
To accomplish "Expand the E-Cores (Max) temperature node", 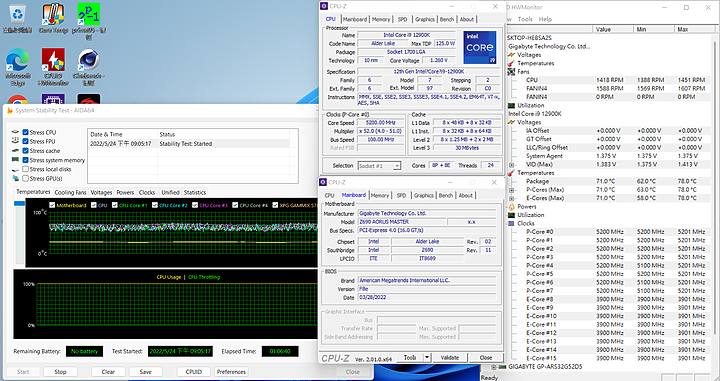I will point(512,198).
